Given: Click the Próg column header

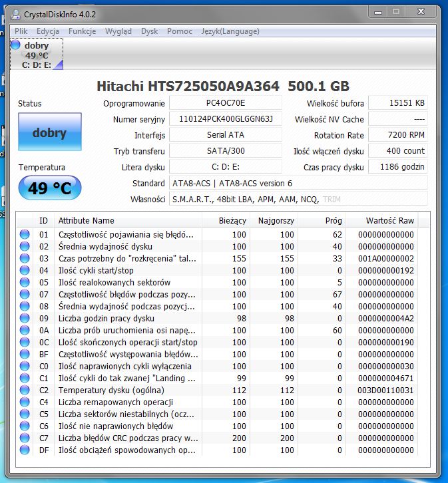Looking at the screenshot, I should click(322, 221).
